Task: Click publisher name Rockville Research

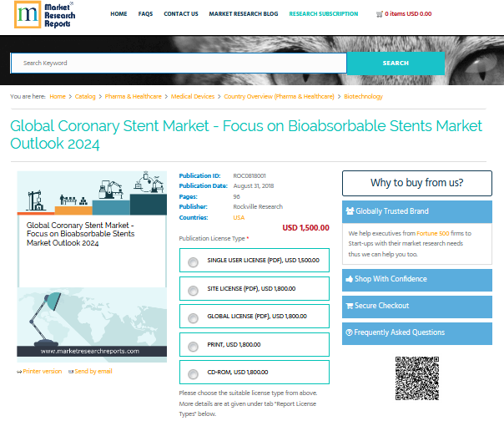Action: point(258,206)
